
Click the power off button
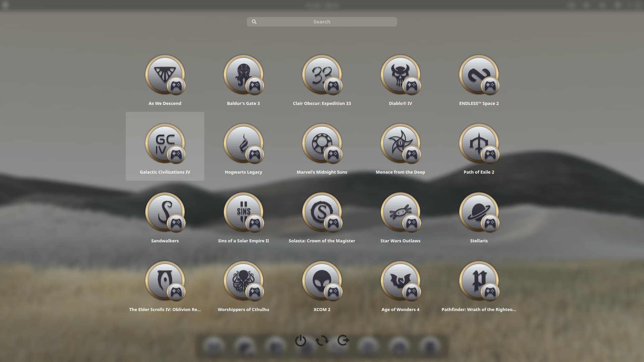pos(301,341)
